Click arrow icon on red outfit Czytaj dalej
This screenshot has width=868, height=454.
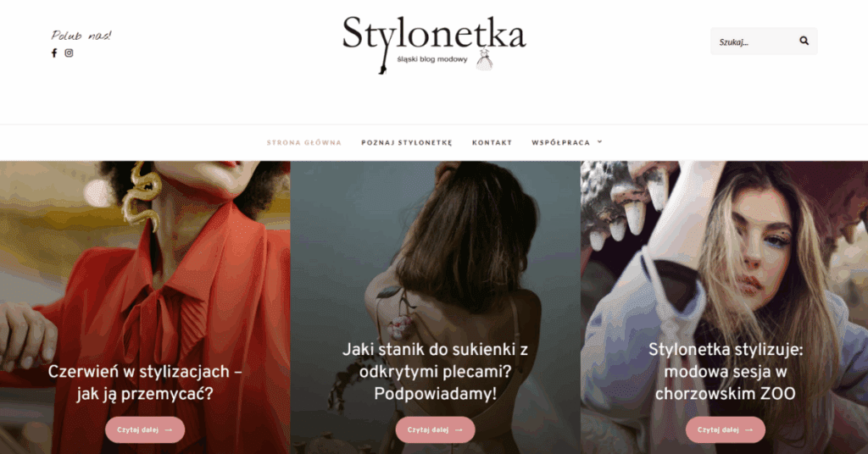169,430
